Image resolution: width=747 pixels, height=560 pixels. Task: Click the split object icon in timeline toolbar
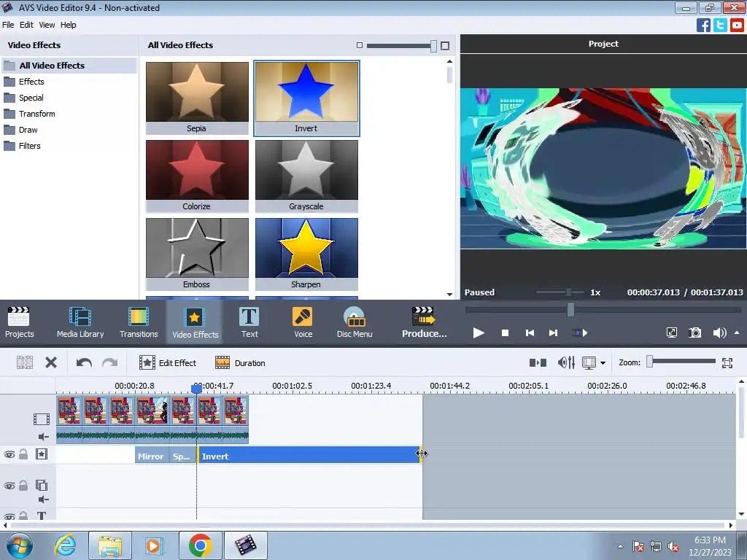[25, 363]
